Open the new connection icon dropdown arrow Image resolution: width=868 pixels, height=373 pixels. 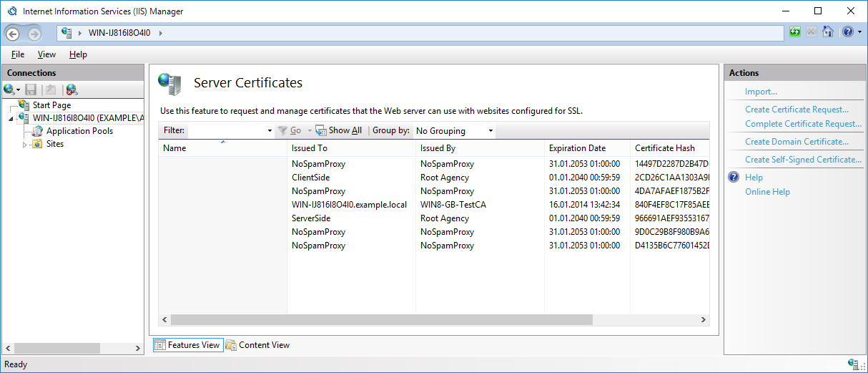(18, 90)
